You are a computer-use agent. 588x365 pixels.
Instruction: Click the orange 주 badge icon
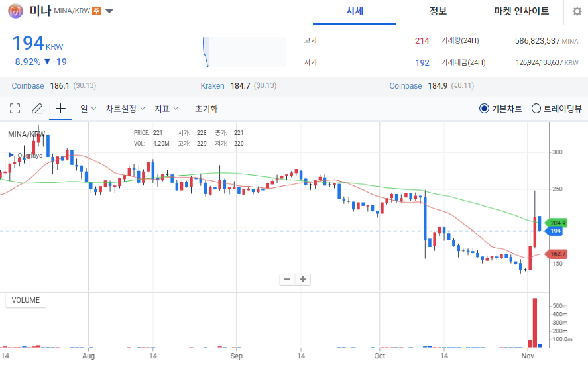tap(97, 11)
